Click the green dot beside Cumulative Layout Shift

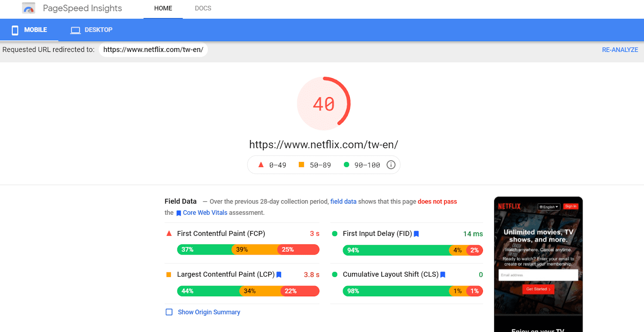pyautogui.click(x=334, y=274)
